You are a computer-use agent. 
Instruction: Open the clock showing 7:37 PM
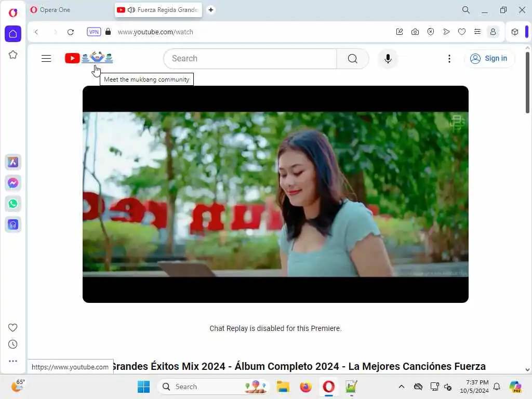pos(474,387)
